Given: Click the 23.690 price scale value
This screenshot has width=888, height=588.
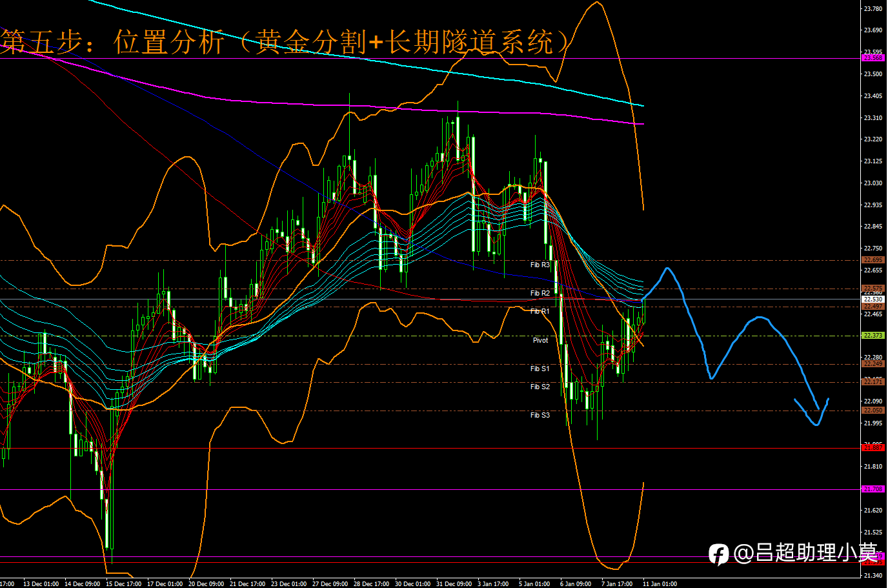Looking at the screenshot, I should point(873,30).
